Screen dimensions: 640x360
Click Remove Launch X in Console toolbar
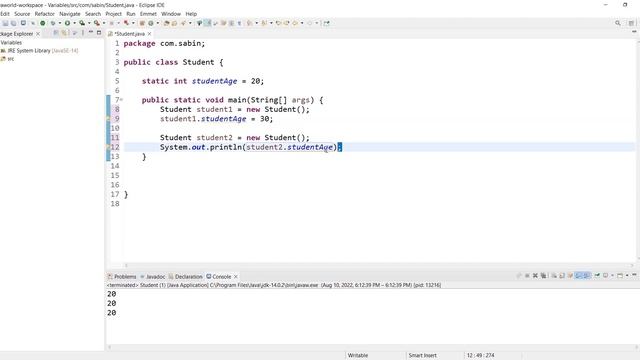coord(535,276)
